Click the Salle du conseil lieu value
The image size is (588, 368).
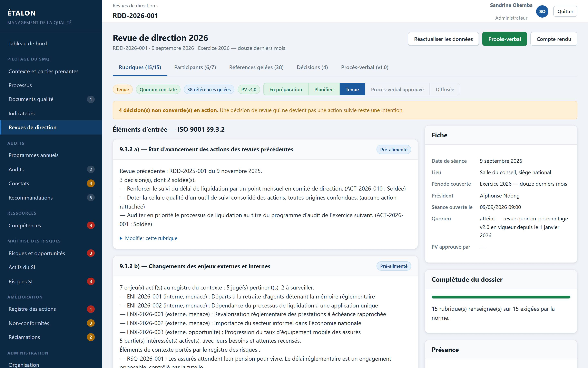[x=515, y=172]
